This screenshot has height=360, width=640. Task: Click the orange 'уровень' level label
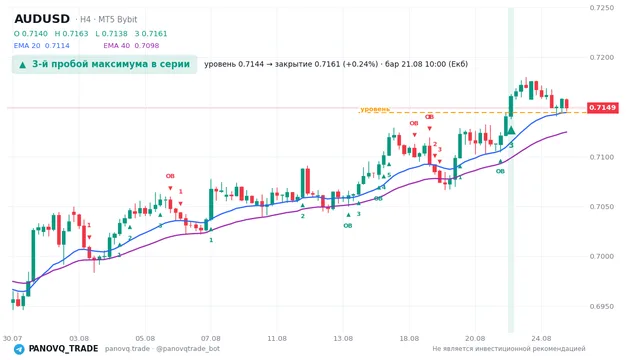(375, 109)
